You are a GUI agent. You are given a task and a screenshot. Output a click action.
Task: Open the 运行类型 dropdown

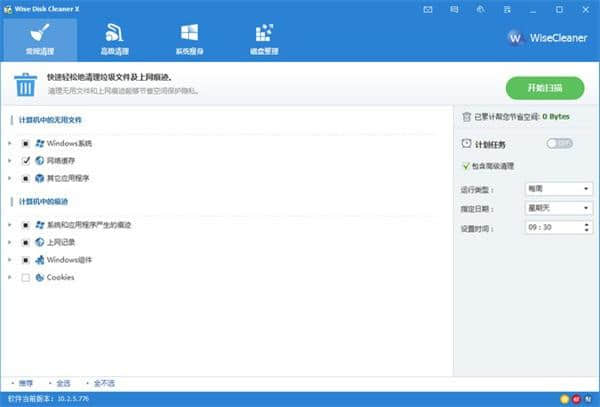(x=557, y=188)
